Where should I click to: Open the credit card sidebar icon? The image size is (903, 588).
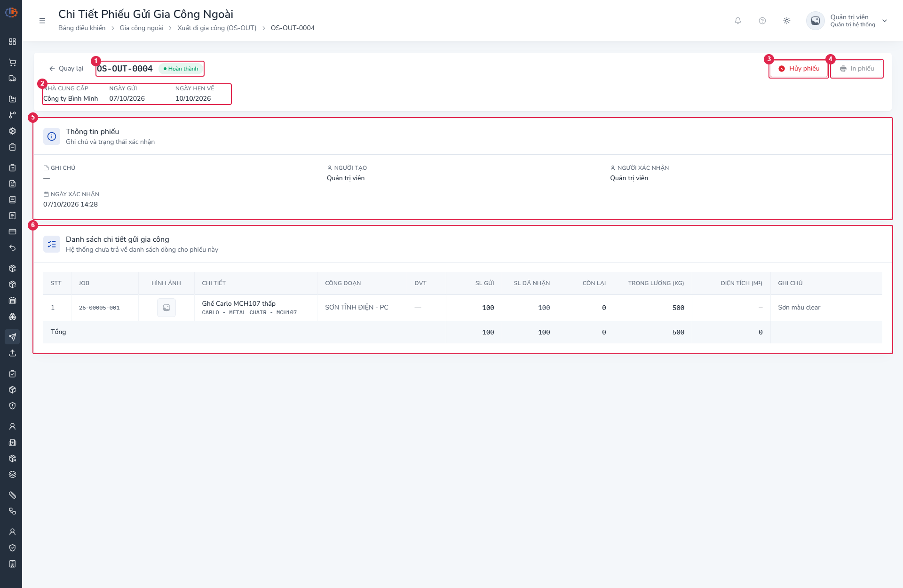[12, 232]
